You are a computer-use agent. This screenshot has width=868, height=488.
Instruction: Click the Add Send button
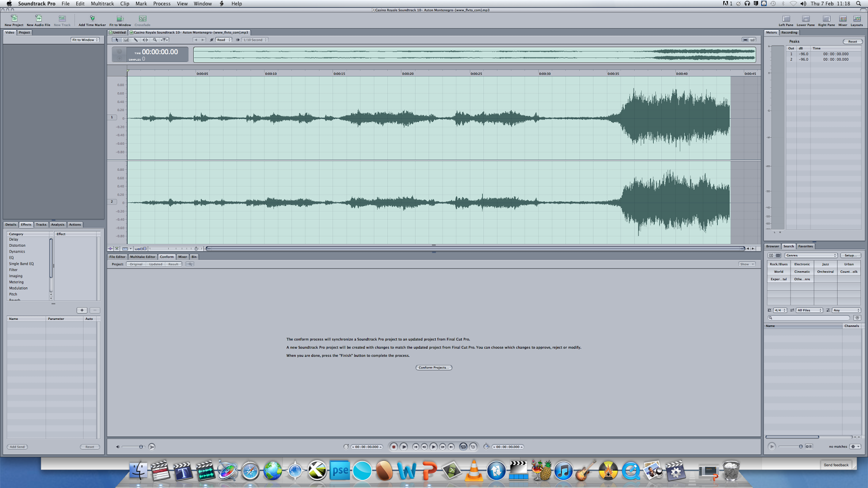click(17, 447)
